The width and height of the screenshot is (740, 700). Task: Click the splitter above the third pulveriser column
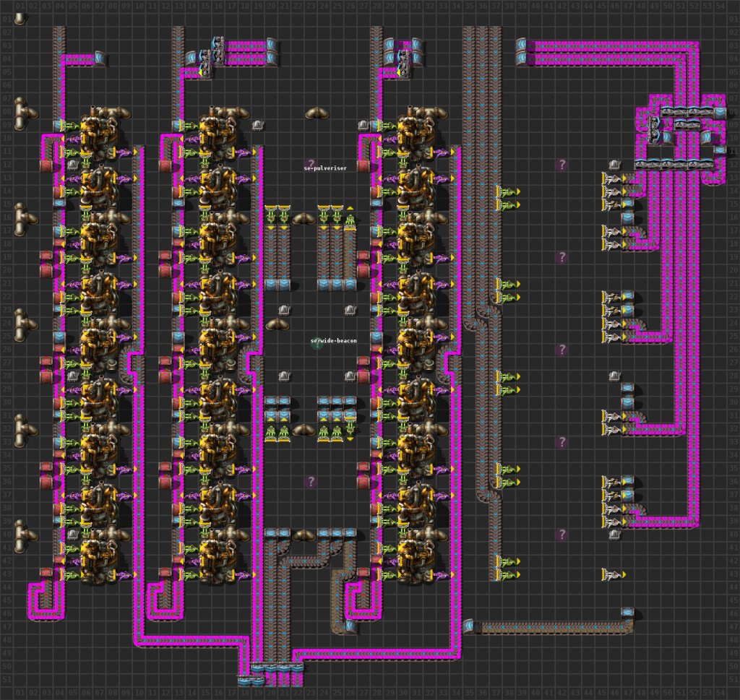pyautogui.click(x=403, y=64)
